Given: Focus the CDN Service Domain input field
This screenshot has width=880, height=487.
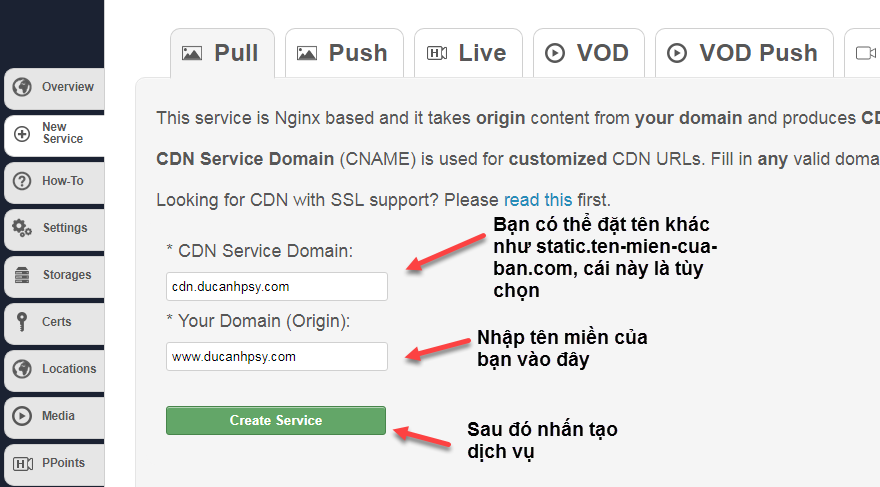Looking at the screenshot, I should click(x=277, y=287).
